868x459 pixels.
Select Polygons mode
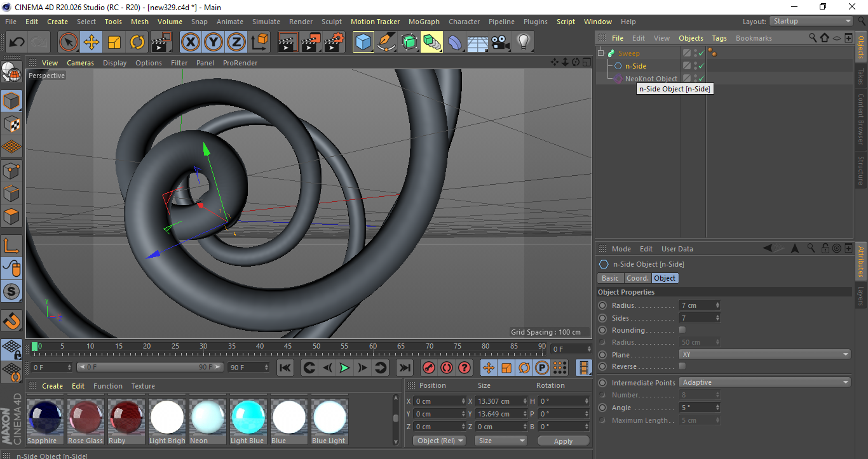pos(11,216)
